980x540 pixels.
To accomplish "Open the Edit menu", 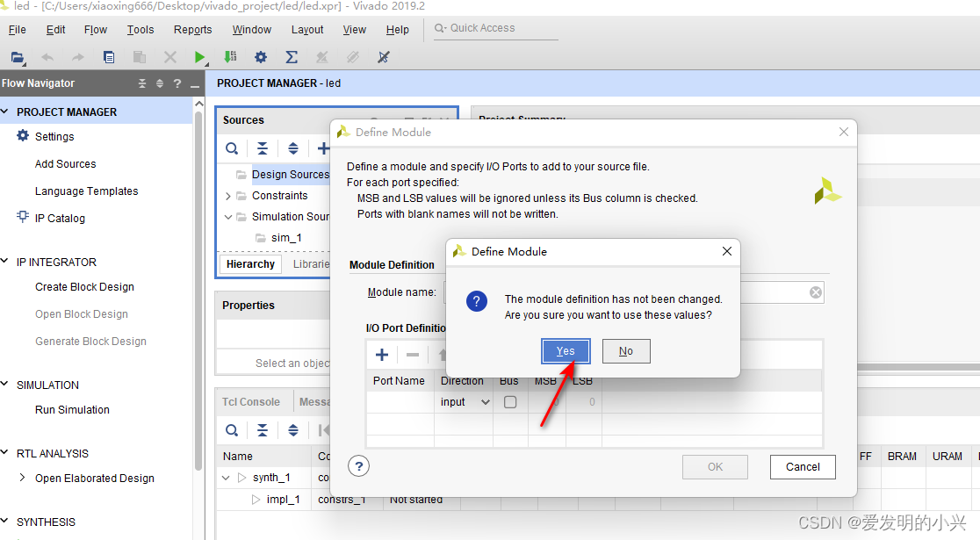I will click(55, 30).
